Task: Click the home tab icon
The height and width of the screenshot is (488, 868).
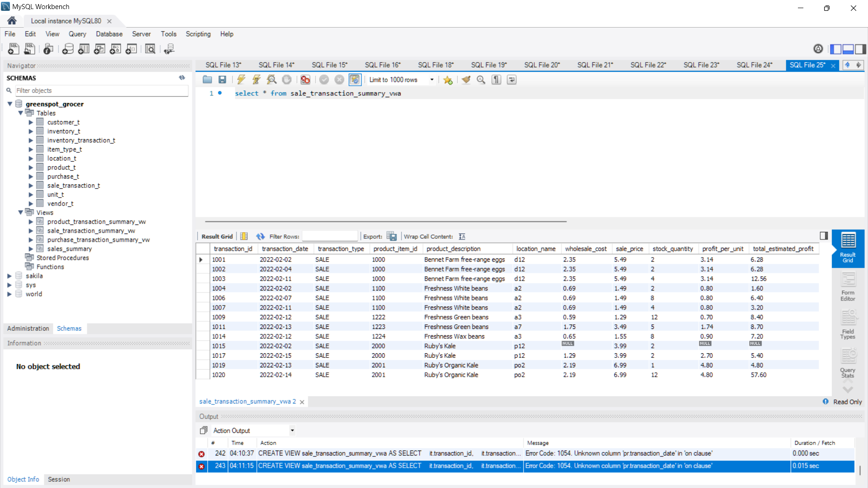Action: [x=12, y=21]
